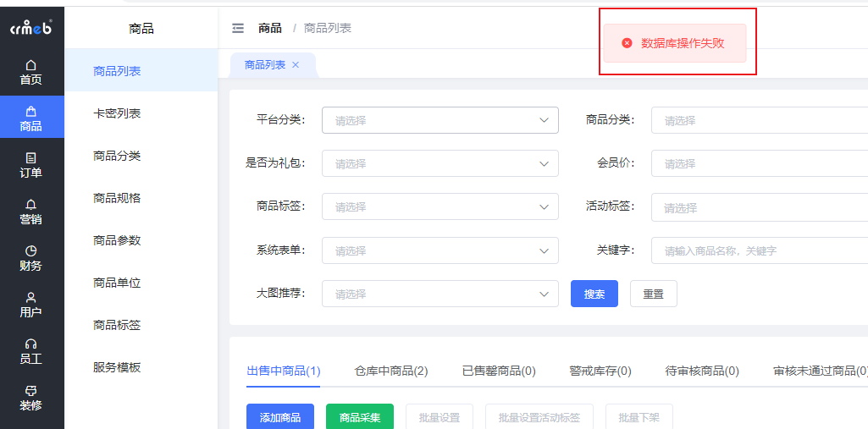
Task: Open 卡密列表 in the submenu
Action: [141, 113]
